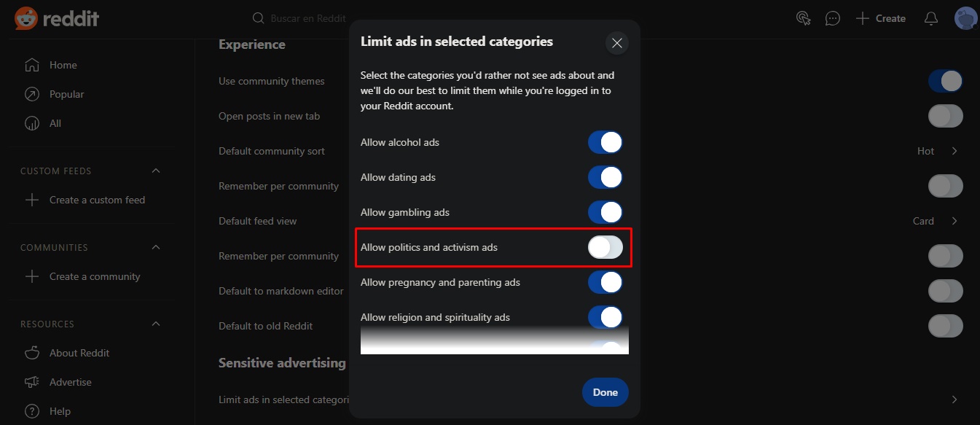Click the advertise cursor icon in header
The height and width of the screenshot is (425, 980).
pos(804,18)
